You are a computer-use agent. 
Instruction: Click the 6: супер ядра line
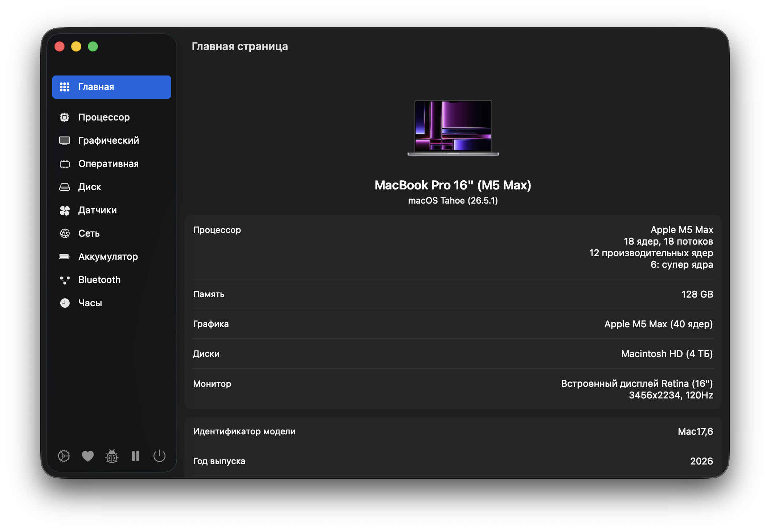[x=682, y=265]
